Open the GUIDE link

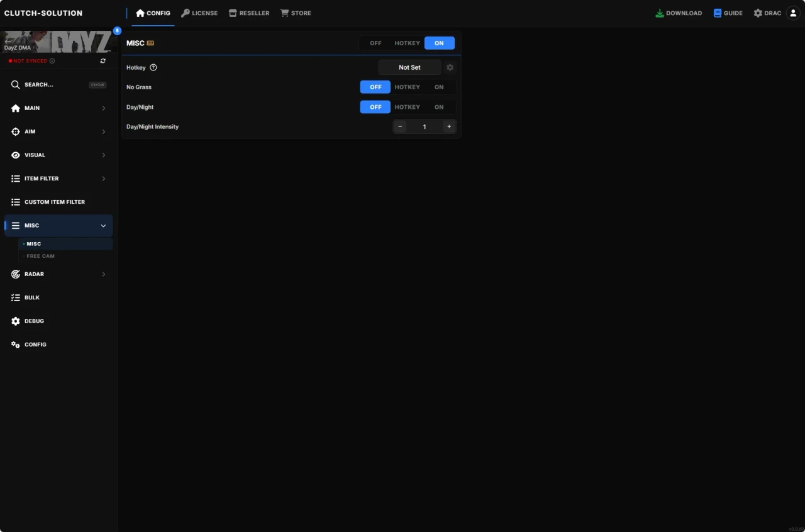tap(728, 13)
